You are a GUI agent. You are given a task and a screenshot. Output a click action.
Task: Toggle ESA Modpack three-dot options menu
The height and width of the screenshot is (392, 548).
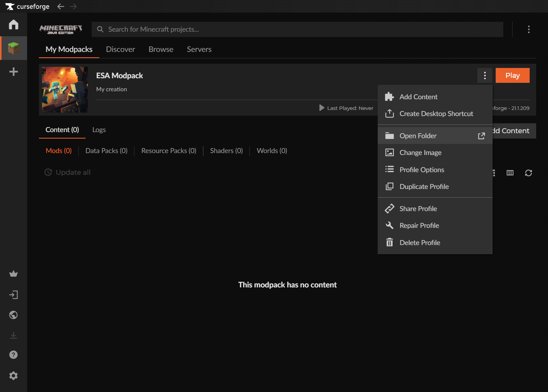click(485, 76)
